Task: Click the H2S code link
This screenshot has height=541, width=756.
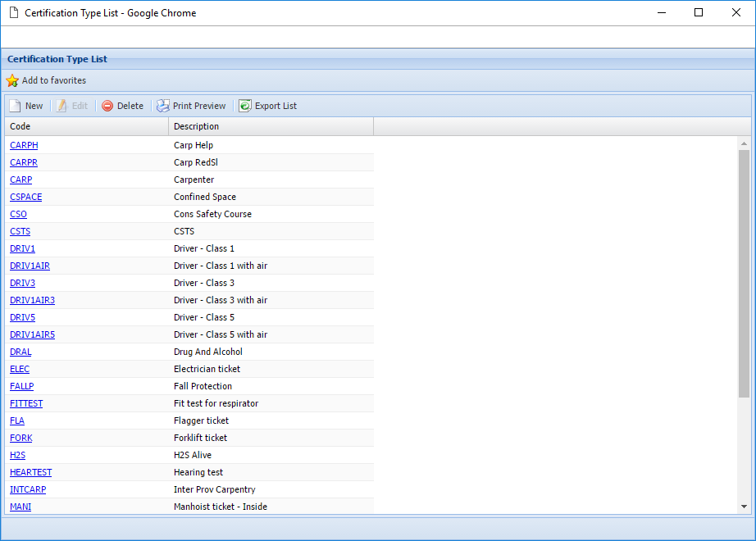Action: pos(17,455)
